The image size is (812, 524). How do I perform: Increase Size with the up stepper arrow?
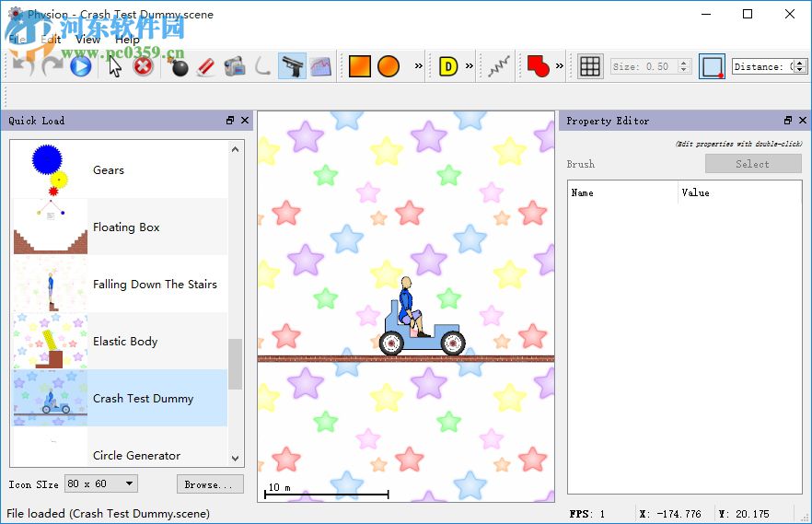[x=684, y=63]
